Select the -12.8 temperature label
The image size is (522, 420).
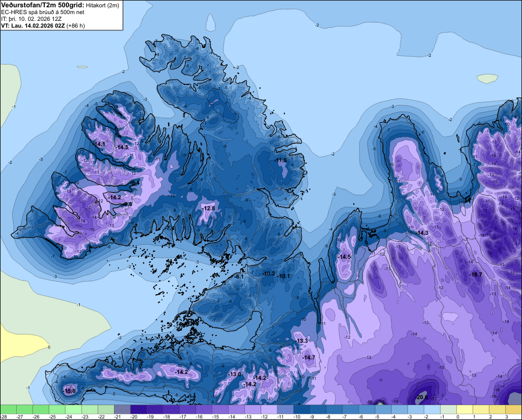209,208
